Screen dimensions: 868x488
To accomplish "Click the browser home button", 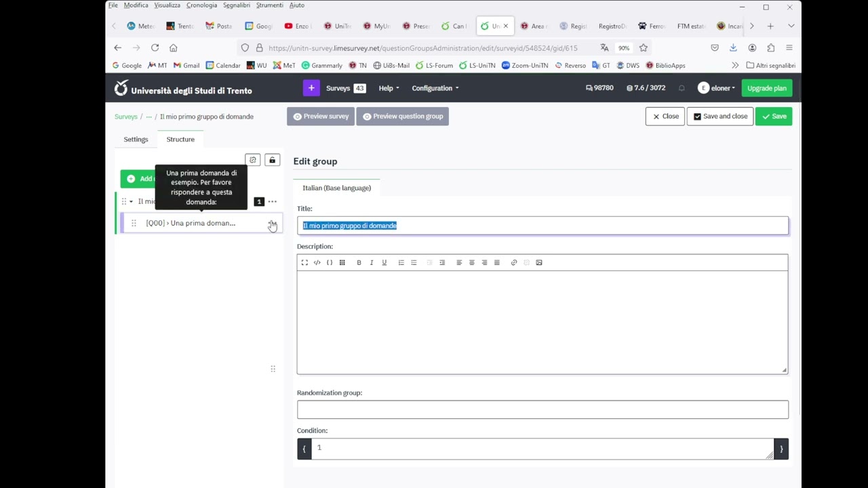I will tap(173, 47).
